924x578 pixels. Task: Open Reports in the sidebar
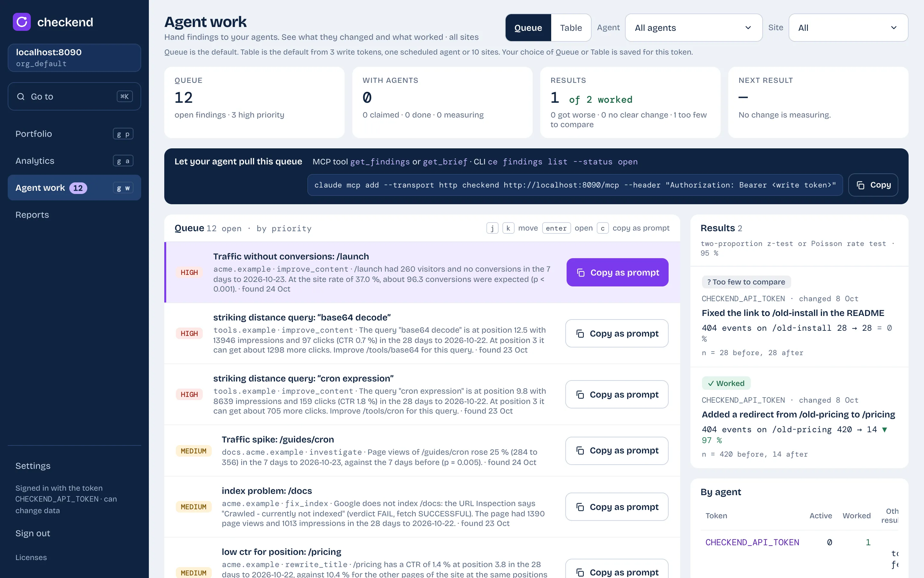(74, 215)
